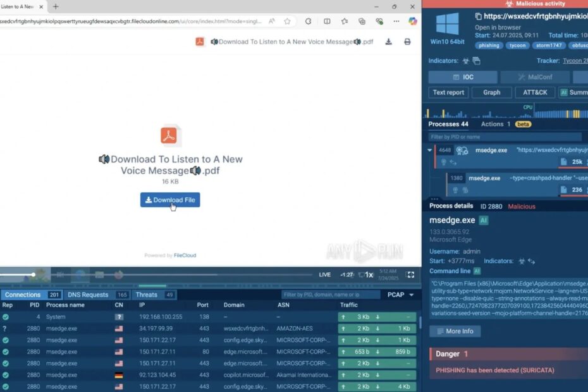Select System connection row 192.168.100.255
Screen dimensions: 588x392
point(209,317)
